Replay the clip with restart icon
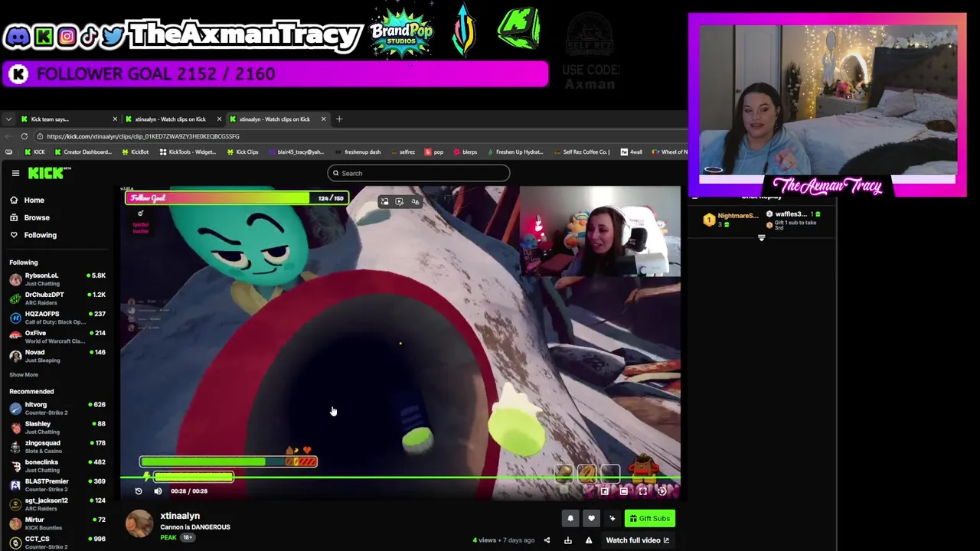 tap(139, 491)
